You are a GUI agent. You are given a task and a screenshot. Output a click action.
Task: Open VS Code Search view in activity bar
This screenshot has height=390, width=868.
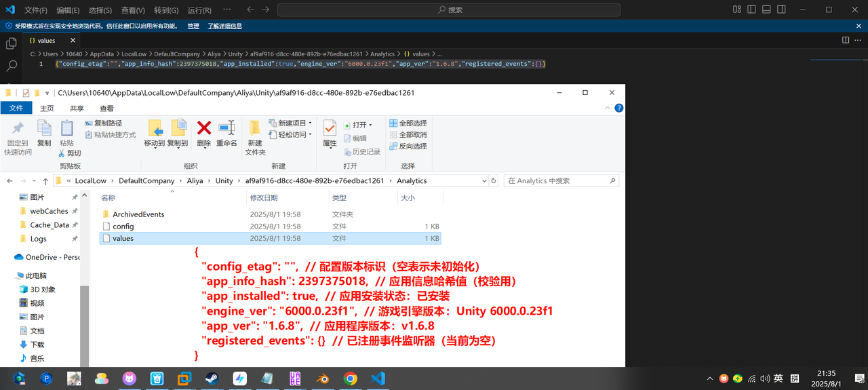tap(12, 66)
